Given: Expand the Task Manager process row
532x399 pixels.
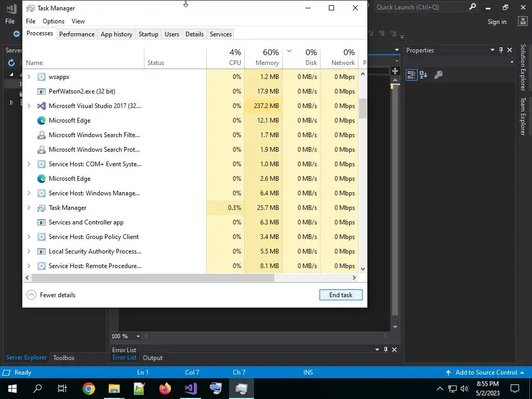Looking at the screenshot, I should coord(29,208).
